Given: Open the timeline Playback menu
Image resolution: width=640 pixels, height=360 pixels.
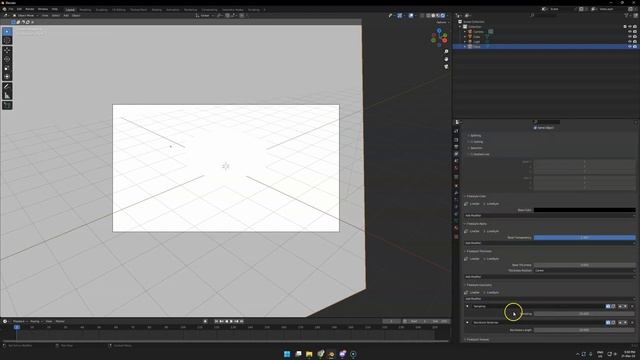Looking at the screenshot, I should 19,321.
